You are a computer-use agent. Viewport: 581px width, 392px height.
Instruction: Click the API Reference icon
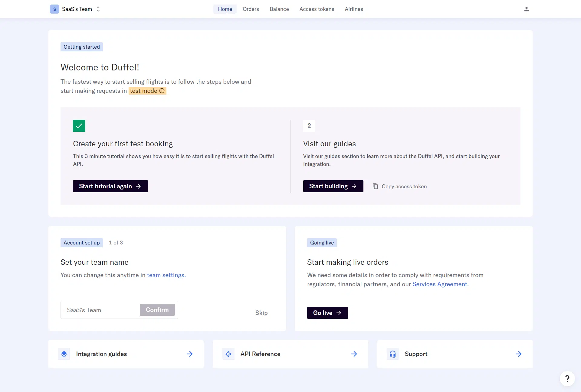pyautogui.click(x=228, y=354)
